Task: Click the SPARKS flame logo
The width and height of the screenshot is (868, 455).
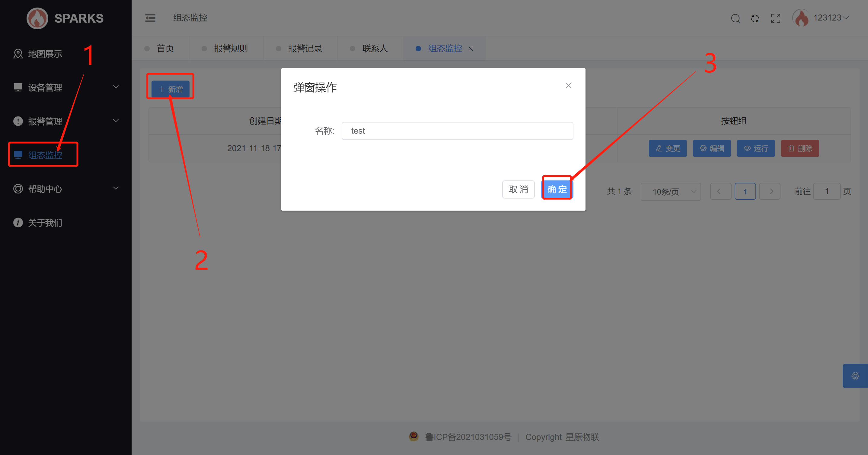Action: point(37,18)
